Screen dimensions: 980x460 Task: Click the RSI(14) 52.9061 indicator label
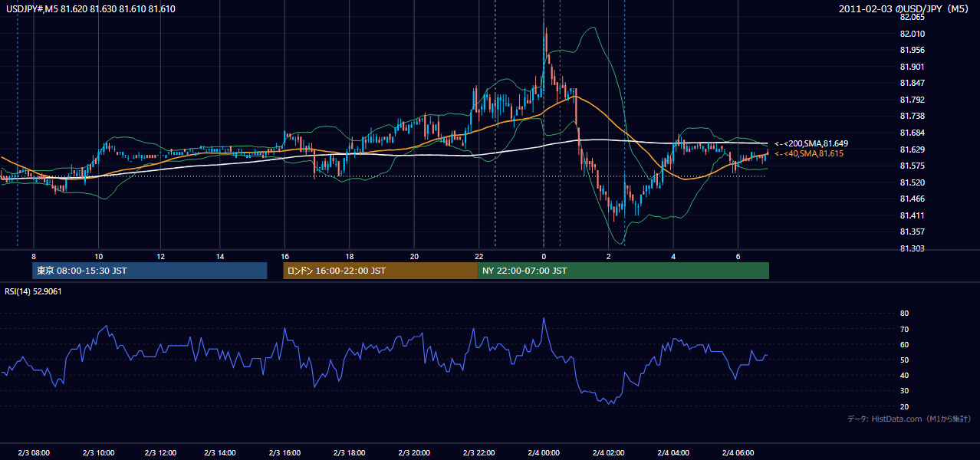click(33, 291)
